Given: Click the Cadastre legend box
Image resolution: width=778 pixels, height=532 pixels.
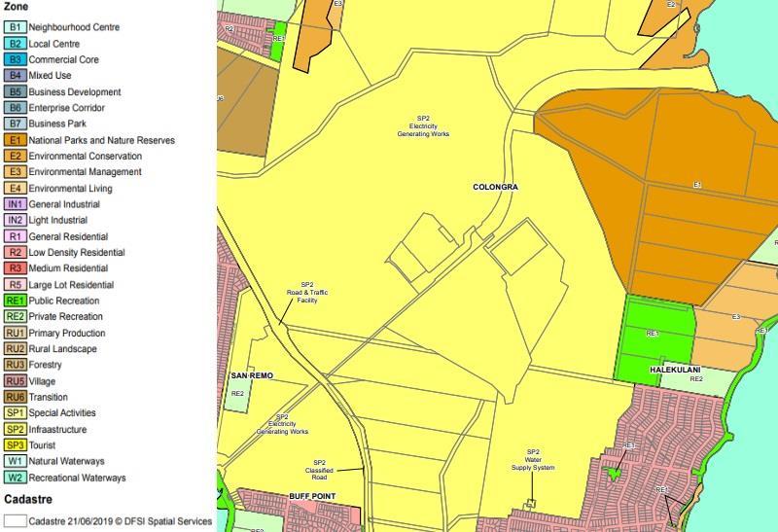Looking at the screenshot, I should tap(15, 520).
